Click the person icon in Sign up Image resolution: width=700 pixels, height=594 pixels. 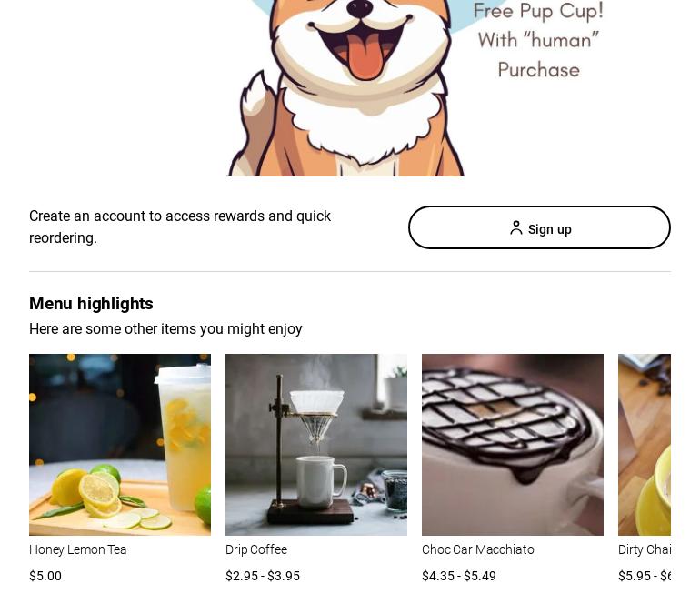click(x=516, y=227)
